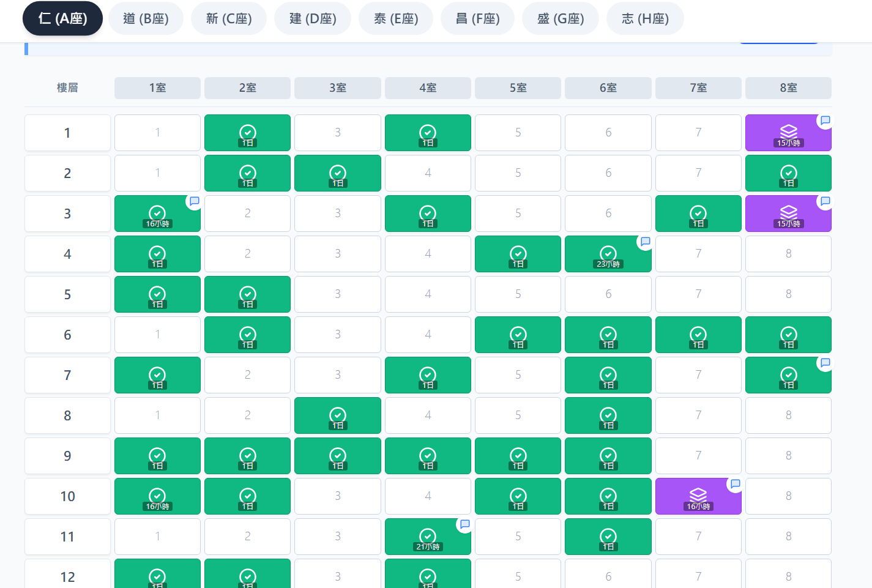Viewport: 872px width, 588px height.
Task: Select green 23小時 unit on floor 4
Action: pos(608,254)
